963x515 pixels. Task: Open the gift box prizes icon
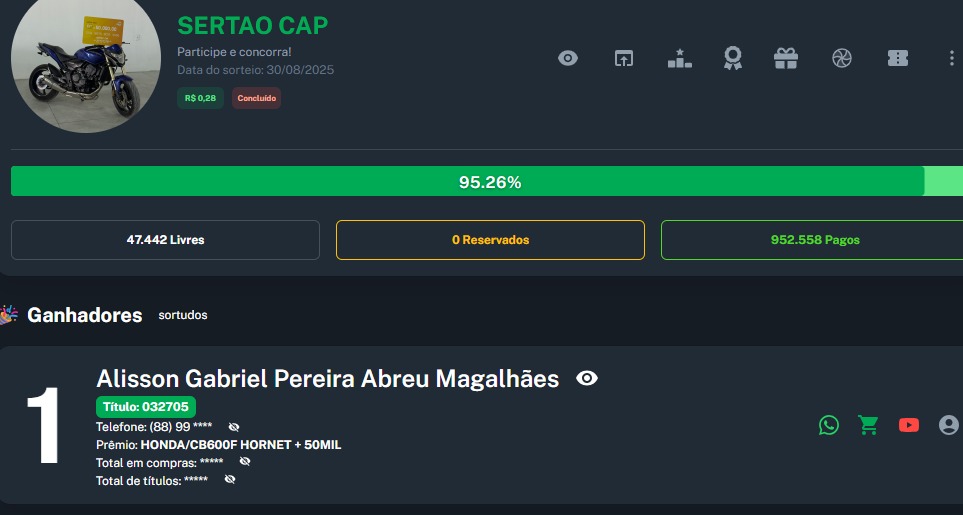pyautogui.click(x=786, y=58)
